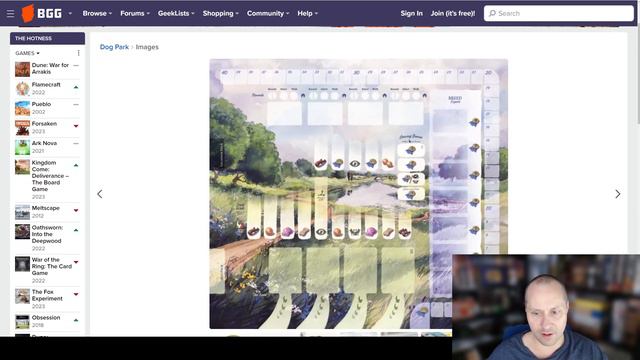
Task: Open Dune: War for Arrakis entry
Action: [x=50, y=69]
